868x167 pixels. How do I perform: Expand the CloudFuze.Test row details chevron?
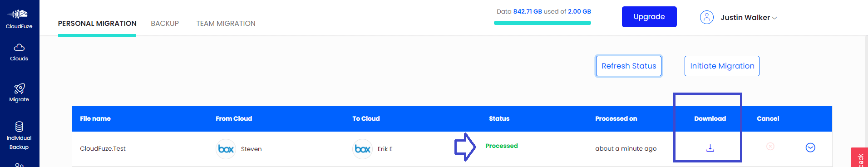[810, 147]
